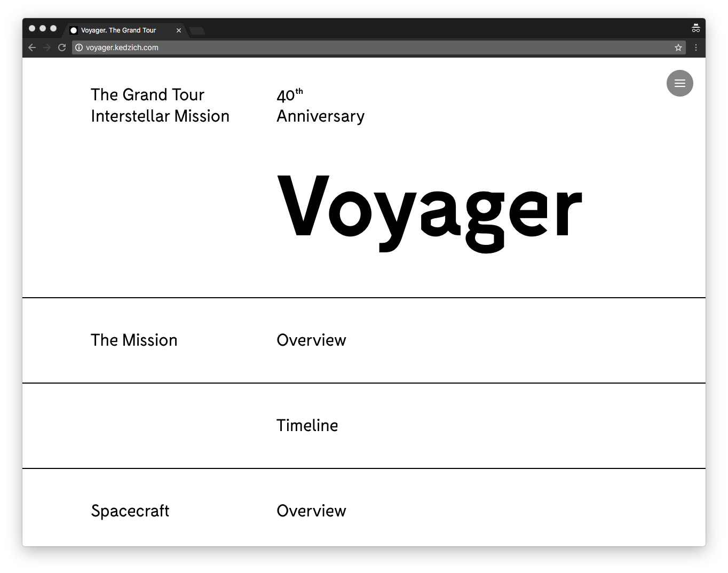Click the browser back arrow

click(x=32, y=47)
